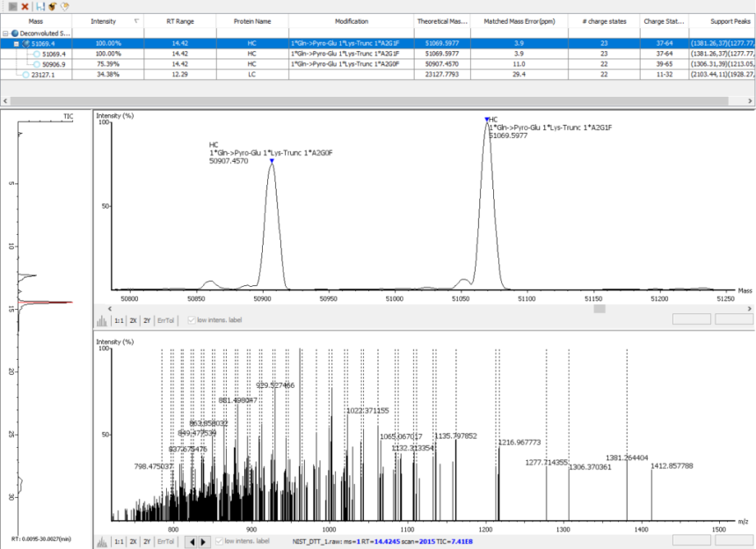
Task: Toggle low intens. label for the deconvoluted spectrum
Action: coord(191,320)
